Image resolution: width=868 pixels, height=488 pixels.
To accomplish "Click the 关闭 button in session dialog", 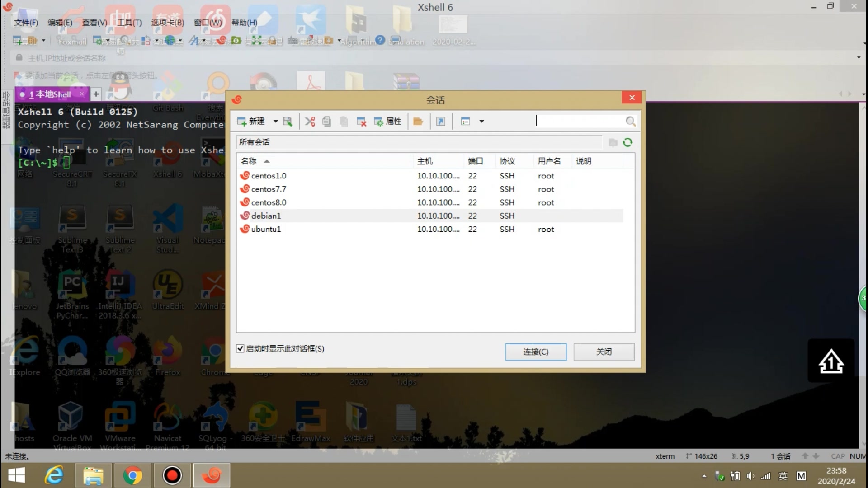I will point(604,352).
